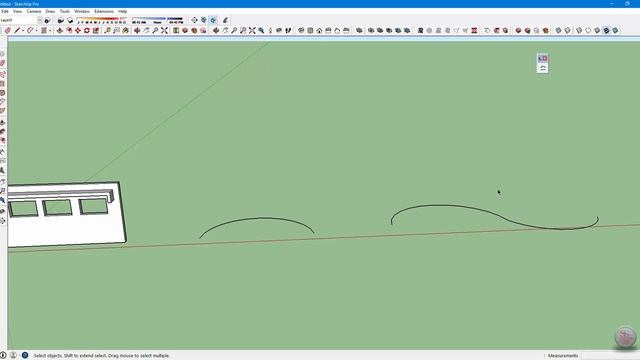Open the Camera menu
640x360 pixels.
click(x=34, y=11)
